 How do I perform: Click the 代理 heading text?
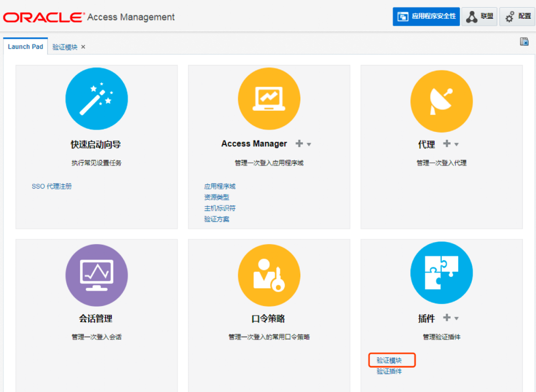[427, 144]
